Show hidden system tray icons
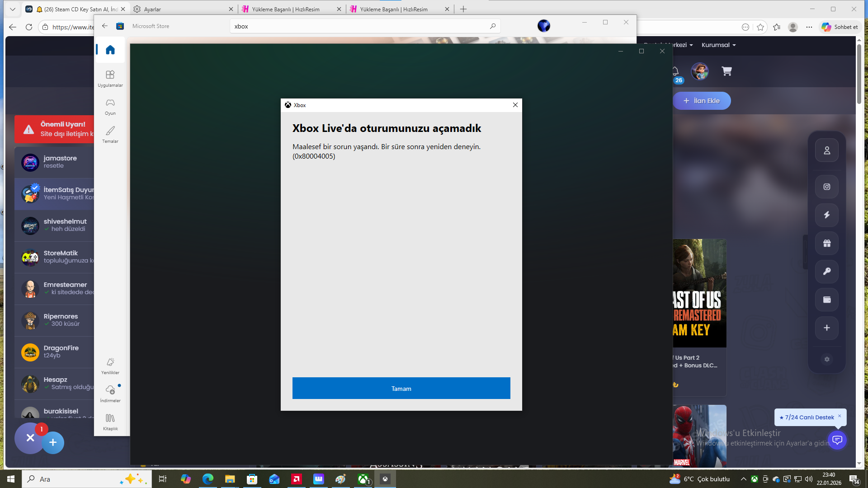 click(743, 479)
